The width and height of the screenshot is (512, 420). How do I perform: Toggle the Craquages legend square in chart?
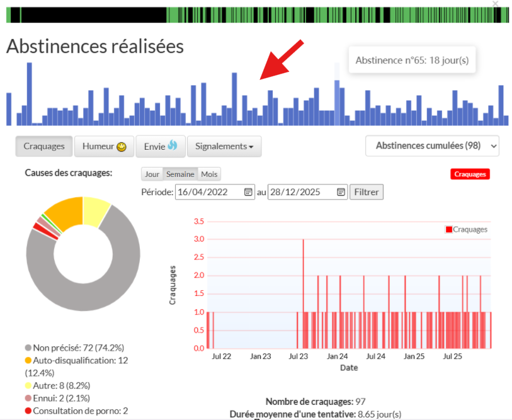(448, 230)
